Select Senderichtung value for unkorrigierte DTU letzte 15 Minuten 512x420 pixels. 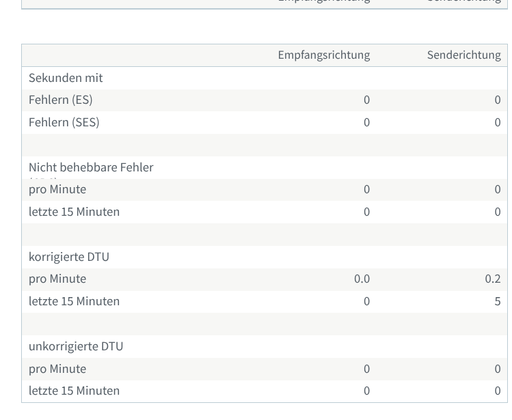[x=497, y=391]
